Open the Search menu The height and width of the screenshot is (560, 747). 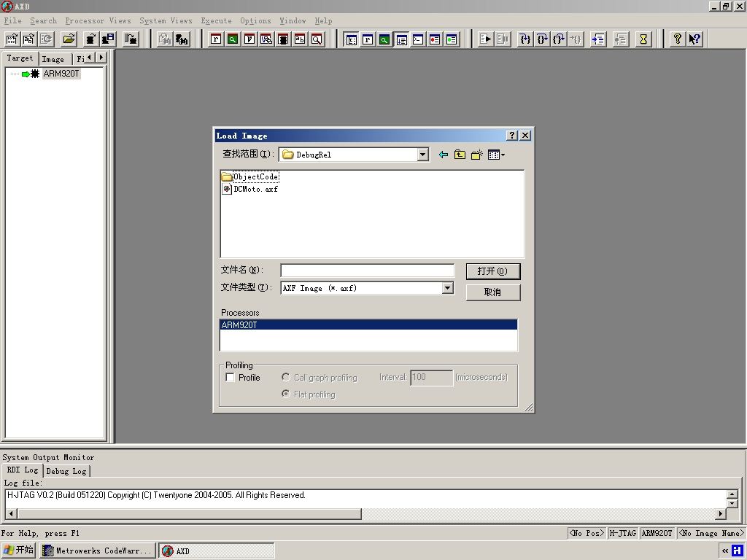[43, 21]
